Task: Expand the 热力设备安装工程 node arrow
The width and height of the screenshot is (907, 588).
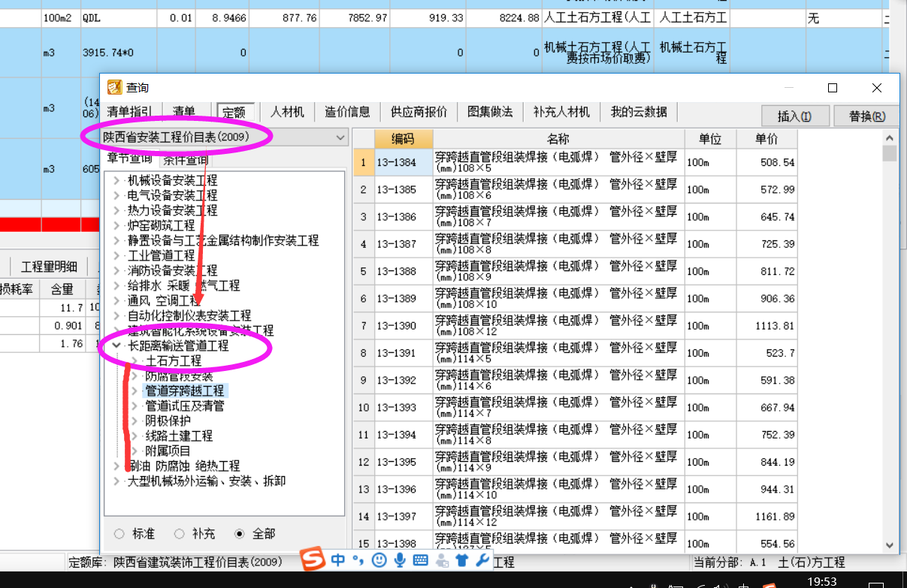Action: coord(116,210)
